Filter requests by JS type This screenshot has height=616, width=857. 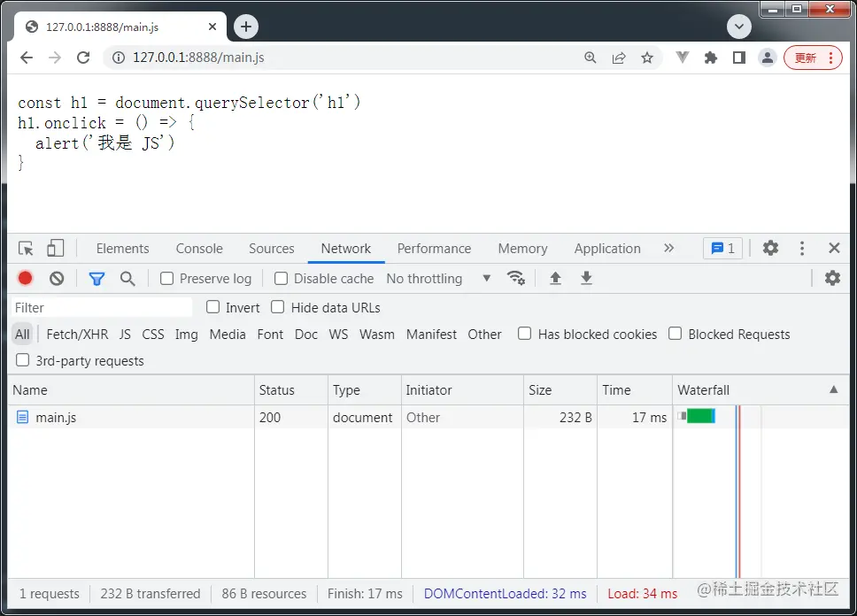click(x=125, y=334)
